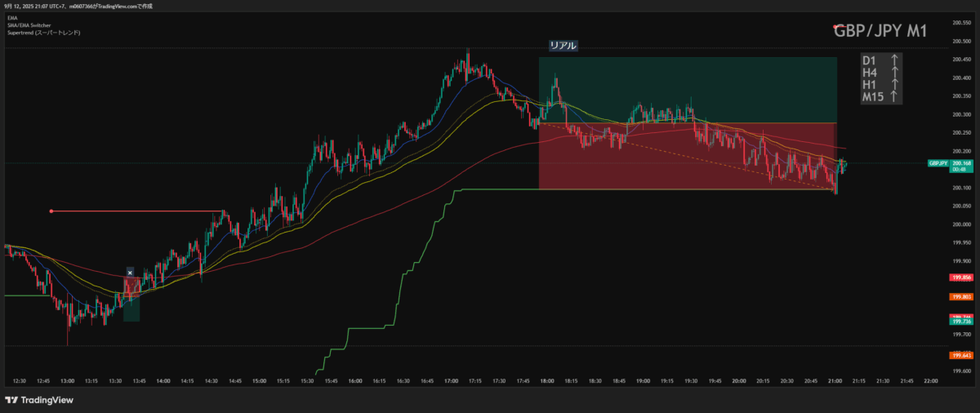The image size is (980, 413).
Task: Select the EMA indicator legend
Action: pos(11,17)
